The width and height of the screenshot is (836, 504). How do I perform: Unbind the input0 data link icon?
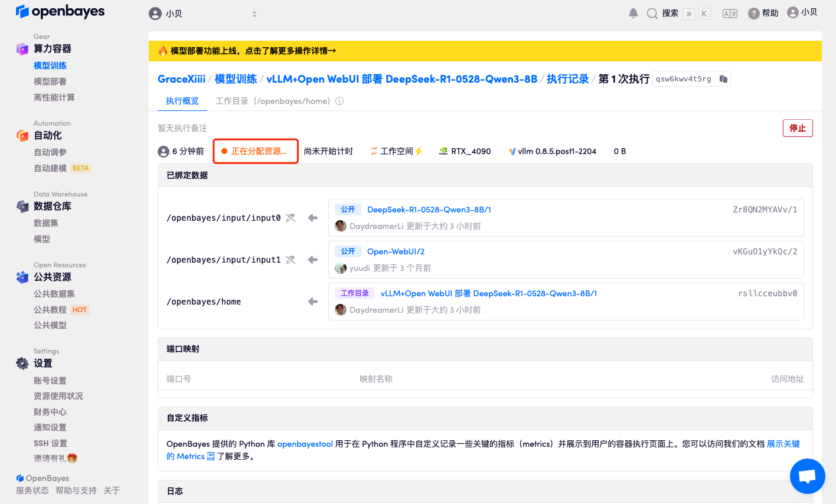pyautogui.click(x=290, y=218)
